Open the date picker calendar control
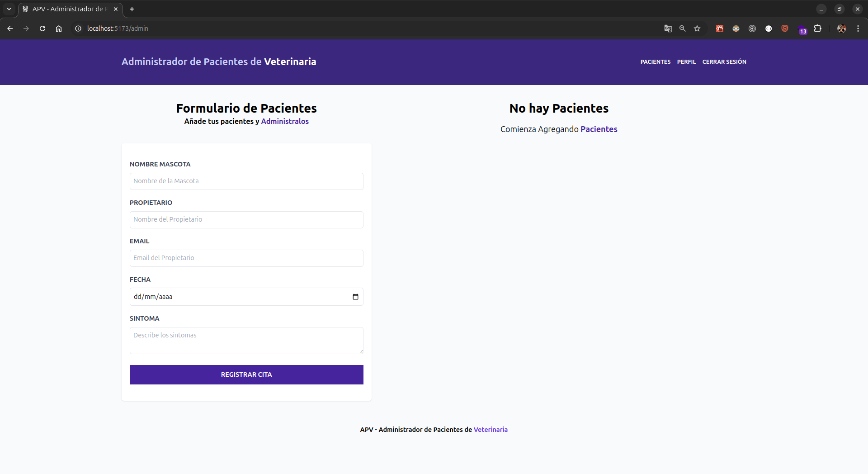This screenshot has width=868, height=474. pos(356,297)
